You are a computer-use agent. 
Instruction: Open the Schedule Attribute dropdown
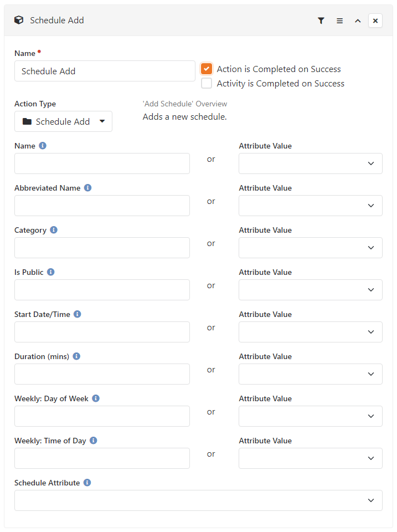coord(198,500)
